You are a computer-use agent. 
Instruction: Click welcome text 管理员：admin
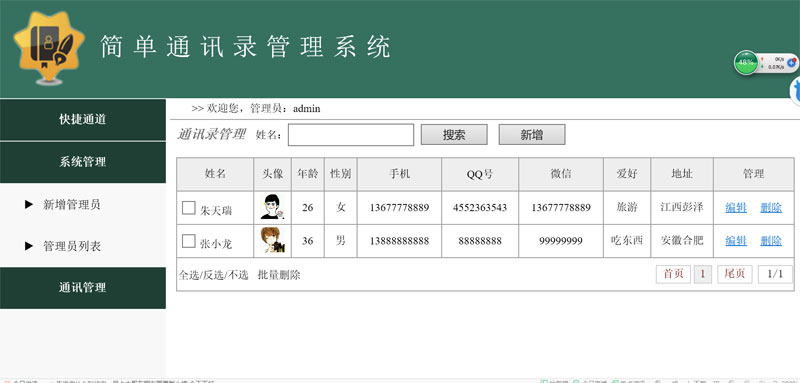click(x=285, y=109)
